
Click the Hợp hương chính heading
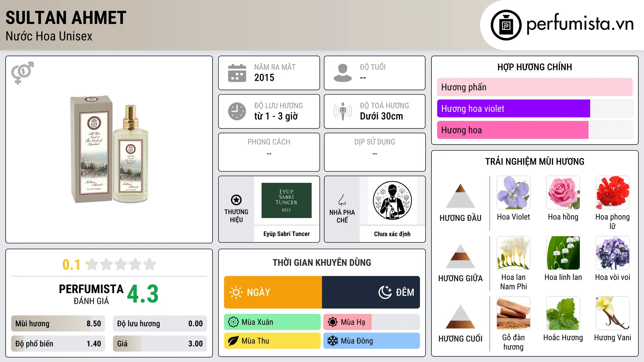pyautogui.click(x=535, y=67)
